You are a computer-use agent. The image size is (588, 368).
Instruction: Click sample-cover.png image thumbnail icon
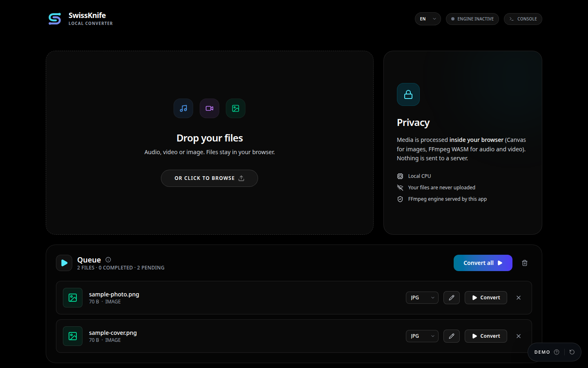coord(73,336)
